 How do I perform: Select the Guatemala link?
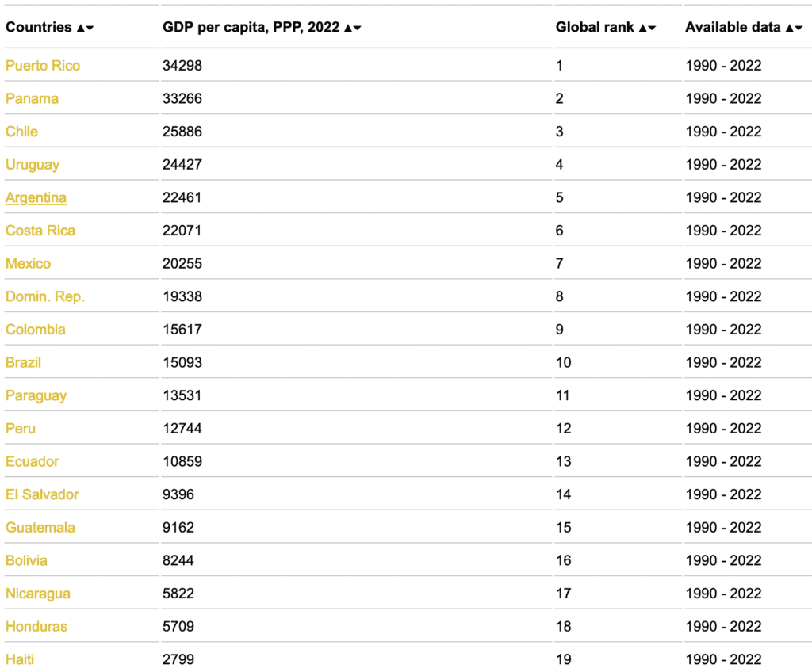point(40,528)
